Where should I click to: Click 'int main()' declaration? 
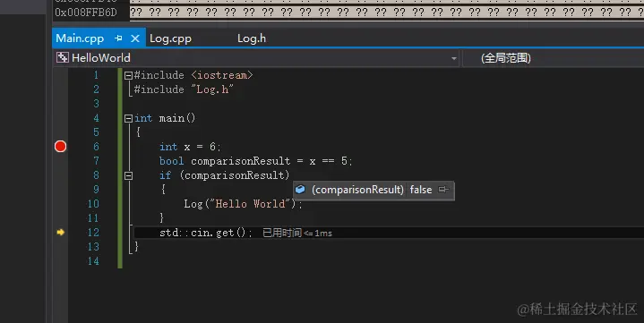tap(165, 118)
